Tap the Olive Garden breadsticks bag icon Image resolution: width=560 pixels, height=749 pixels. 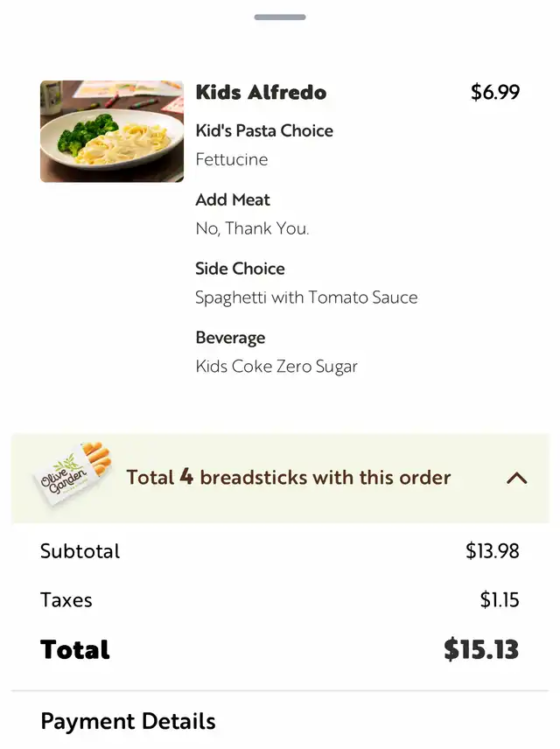(x=73, y=472)
